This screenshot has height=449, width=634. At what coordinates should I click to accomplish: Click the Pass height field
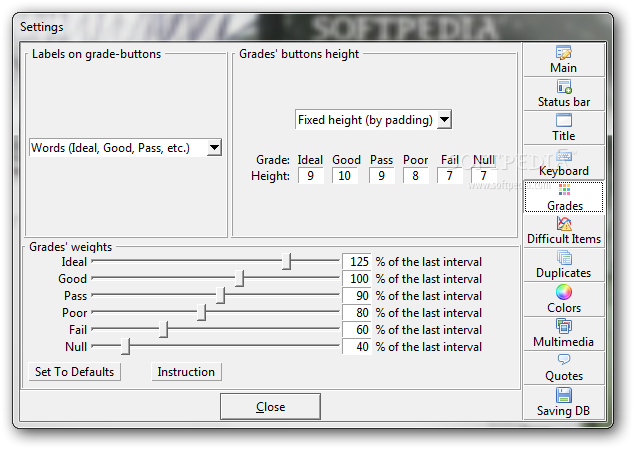coord(381,176)
